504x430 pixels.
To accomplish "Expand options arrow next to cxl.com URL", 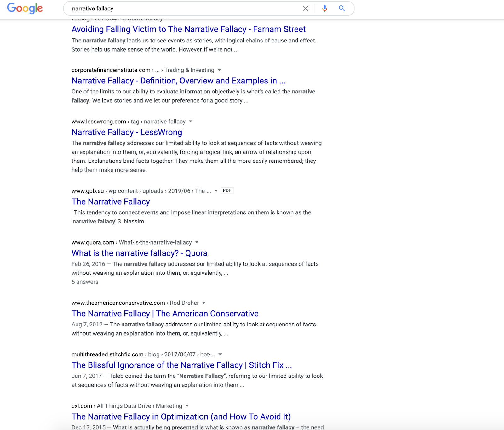I will (x=187, y=406).
